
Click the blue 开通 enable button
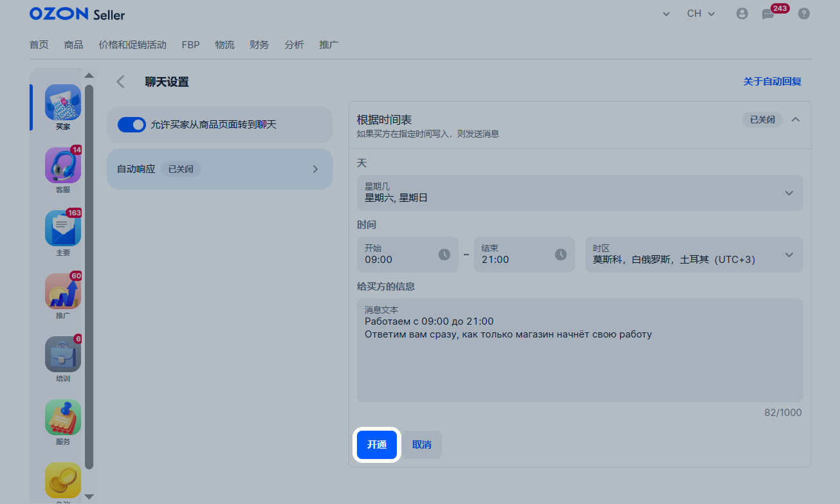pos(377,445)
